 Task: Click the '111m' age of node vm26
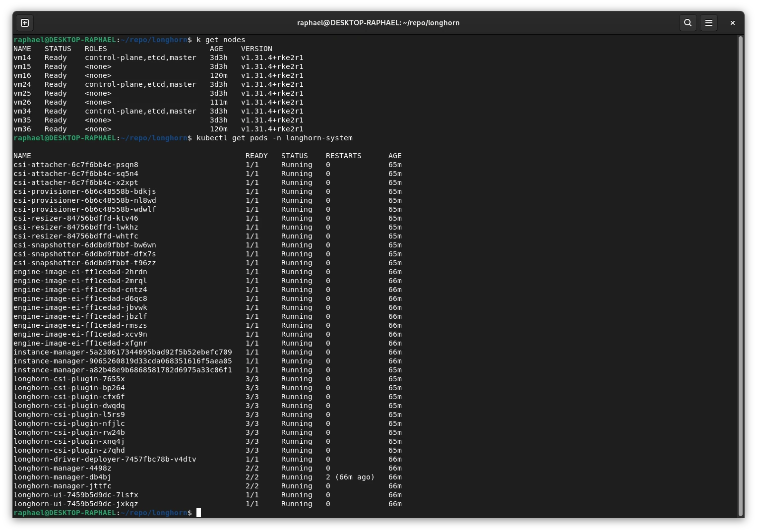218,102
